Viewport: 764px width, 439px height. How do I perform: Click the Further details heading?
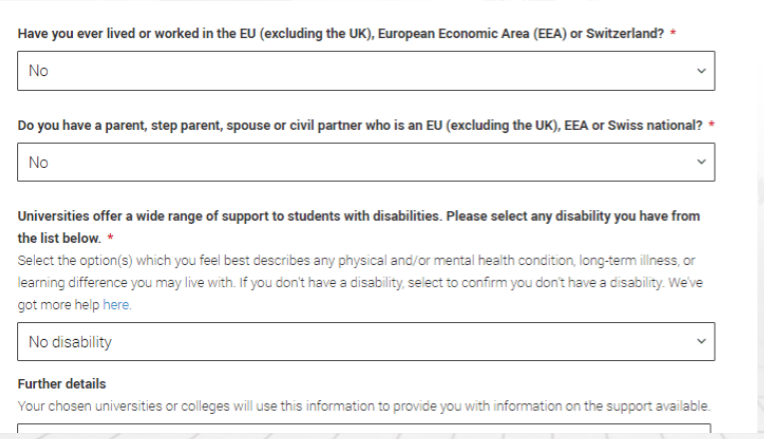tap(62, 384)
